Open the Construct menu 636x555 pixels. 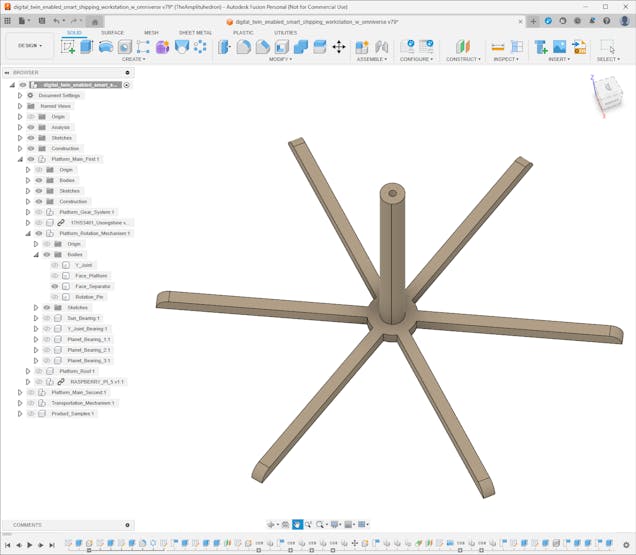[463, 59]
